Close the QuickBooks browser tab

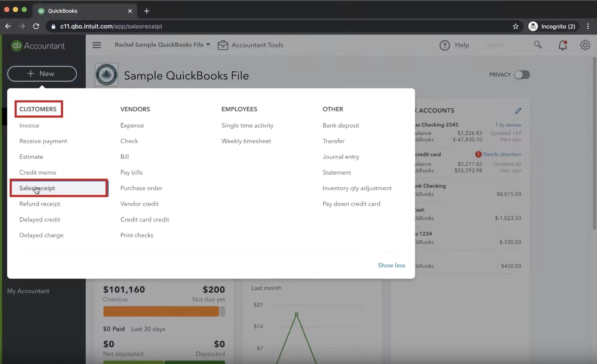(130, 11)
